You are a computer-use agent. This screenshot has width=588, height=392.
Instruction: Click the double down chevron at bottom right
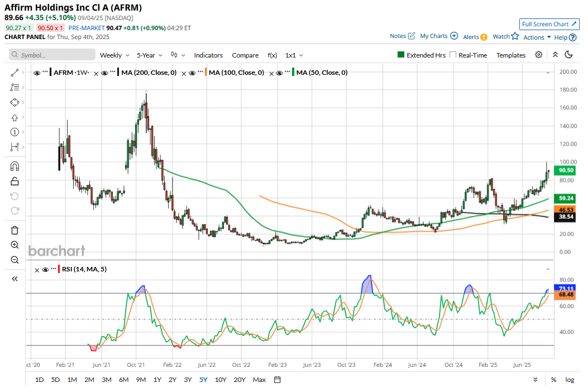point(535,380)
